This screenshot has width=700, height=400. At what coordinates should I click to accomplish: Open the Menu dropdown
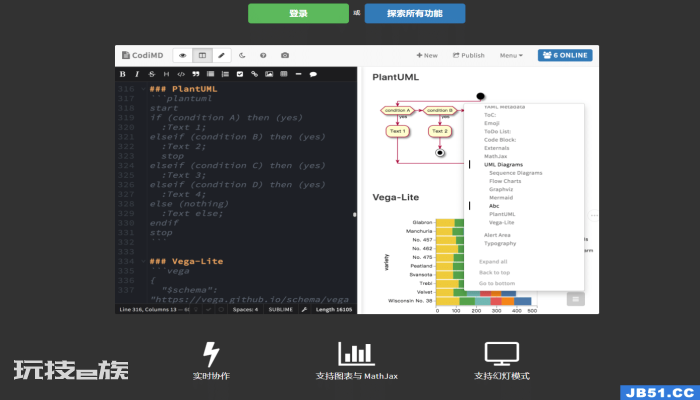(x=511, y=55)
